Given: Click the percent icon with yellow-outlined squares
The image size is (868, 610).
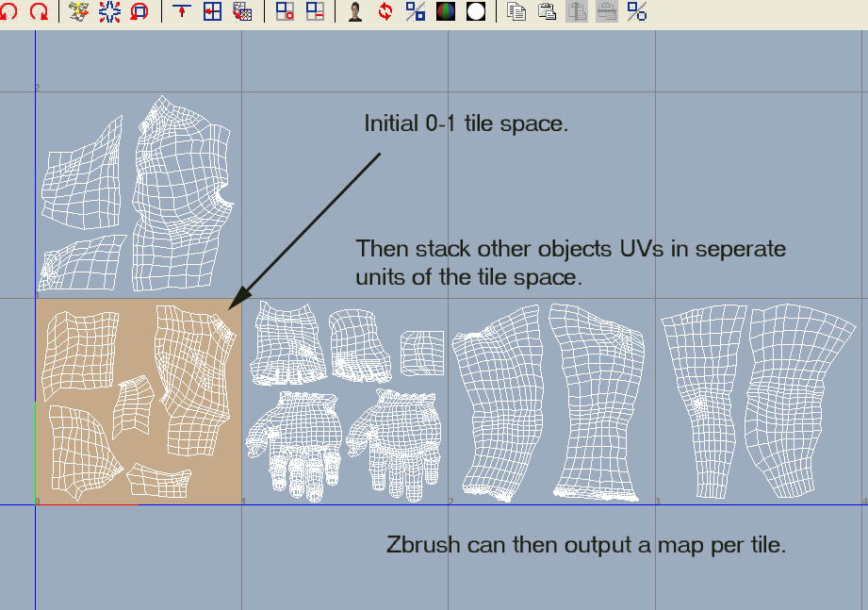Looking at the screenshot, I should coord(637,11).
